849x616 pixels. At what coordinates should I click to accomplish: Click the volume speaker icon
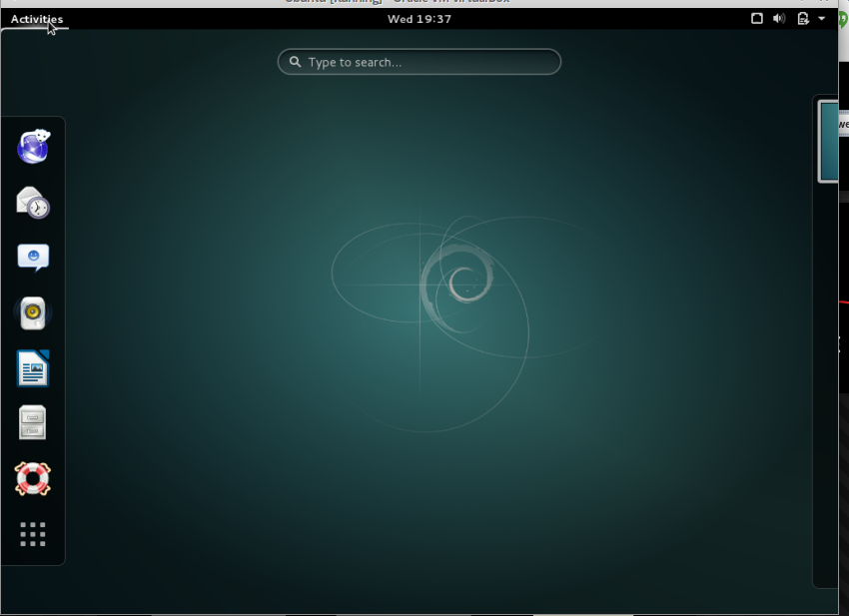click(x=779, y=19)
